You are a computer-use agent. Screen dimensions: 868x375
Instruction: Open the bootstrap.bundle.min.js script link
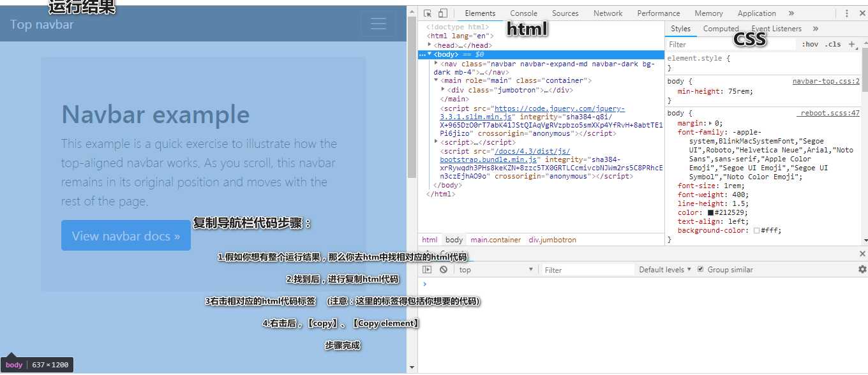(505, 156)
